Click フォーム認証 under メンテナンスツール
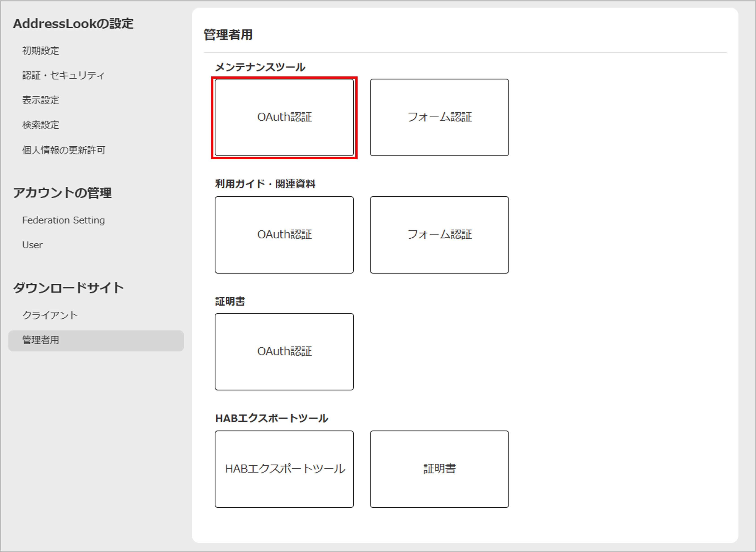This screenshot has height=552, width=756. click(x=439, y=117)
